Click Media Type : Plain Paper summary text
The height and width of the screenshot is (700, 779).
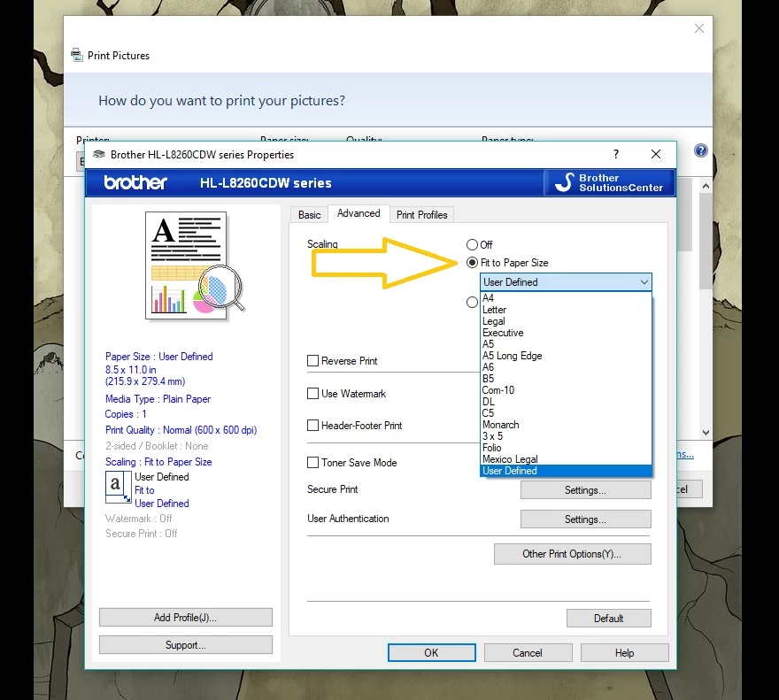tap(158, 399)
